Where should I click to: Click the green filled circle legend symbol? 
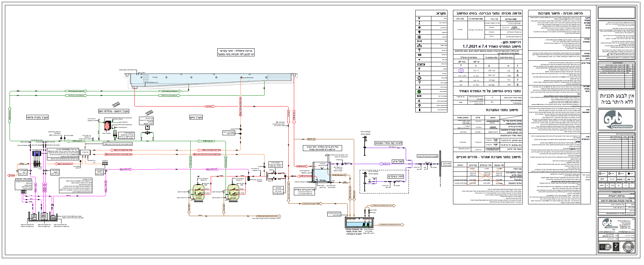pyautogui.click(x=419, y=92)
